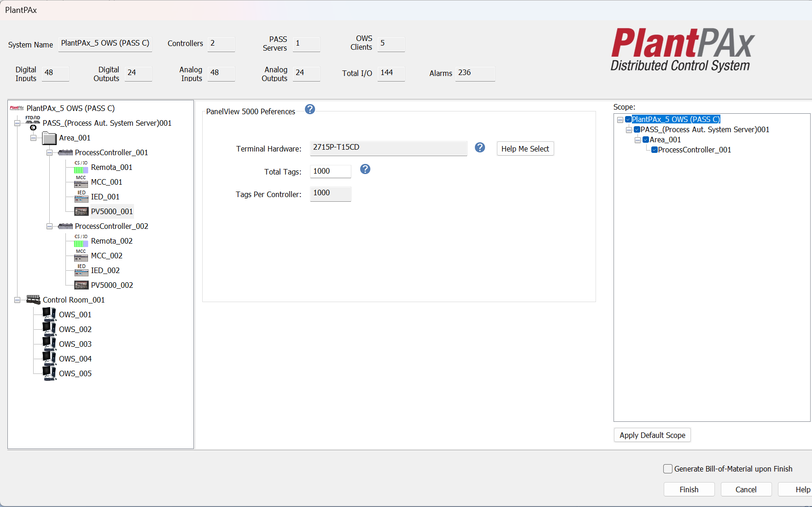
Task: Collapse ProcessController_001 in left tree
Action: tap(49, 152)
